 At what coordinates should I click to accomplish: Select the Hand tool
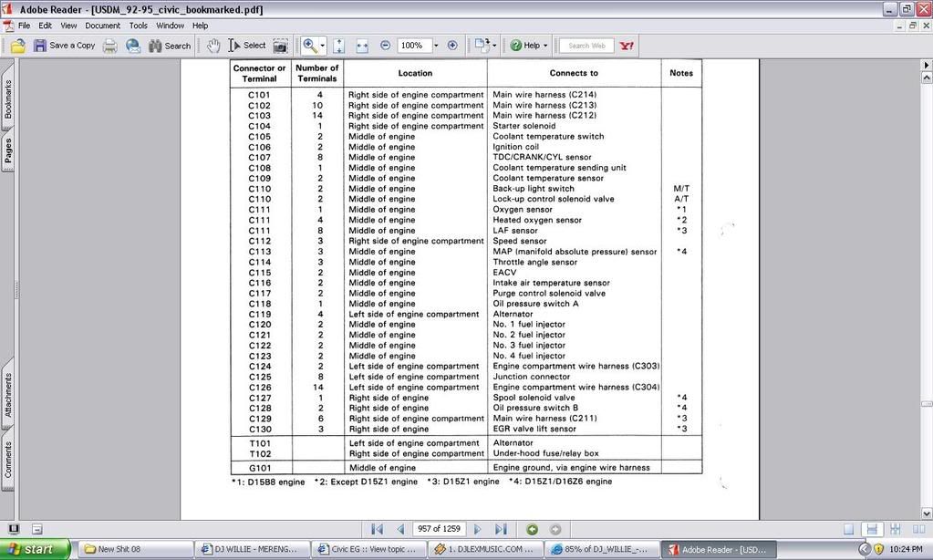coord(213,46)
